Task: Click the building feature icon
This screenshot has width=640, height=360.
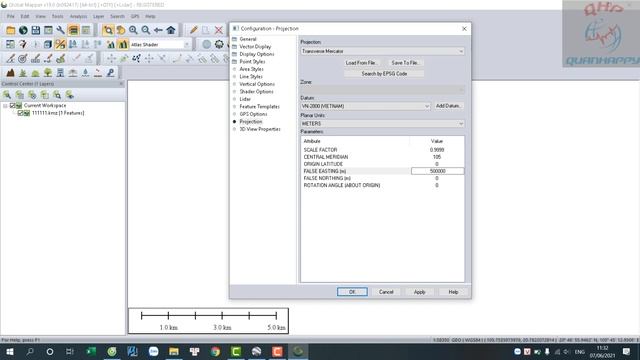Action: coord(60,73)
